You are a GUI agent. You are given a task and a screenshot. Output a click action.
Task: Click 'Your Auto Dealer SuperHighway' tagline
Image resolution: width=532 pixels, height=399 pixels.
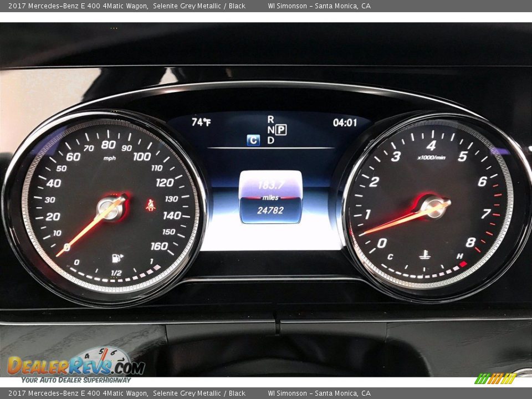click(x=76, y=380)
